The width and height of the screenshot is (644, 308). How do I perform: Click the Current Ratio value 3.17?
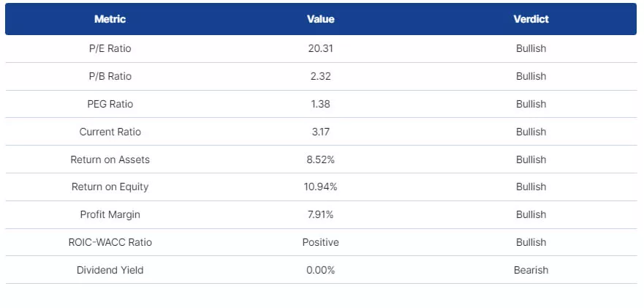click(320, 132)
